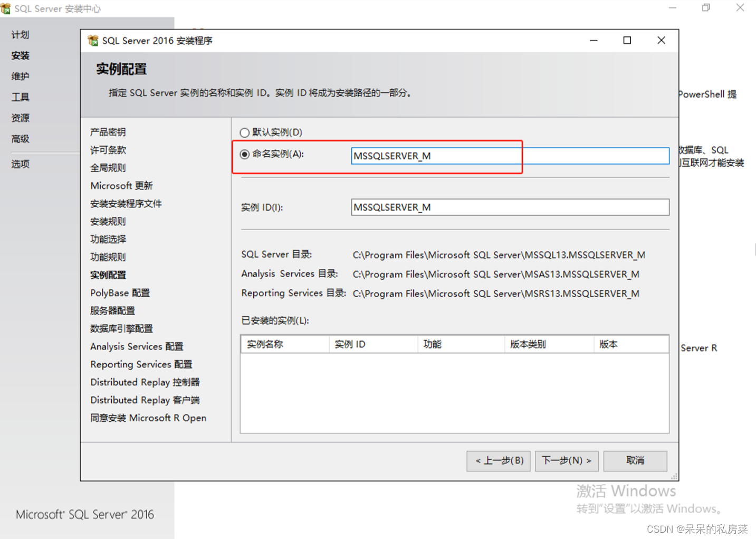Screen dimensions: 756x539
Task: Minimize the SQL Server 安装中心 window
Action: (672, 8)
